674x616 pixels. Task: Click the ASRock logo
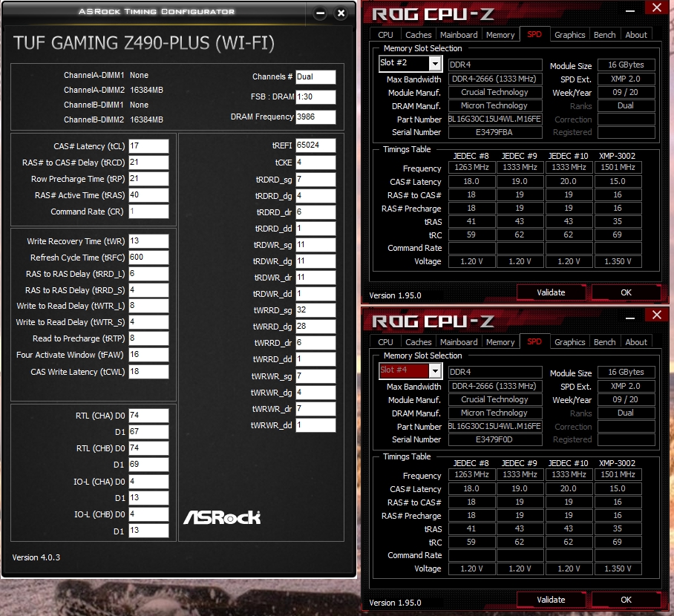(222, 517)
